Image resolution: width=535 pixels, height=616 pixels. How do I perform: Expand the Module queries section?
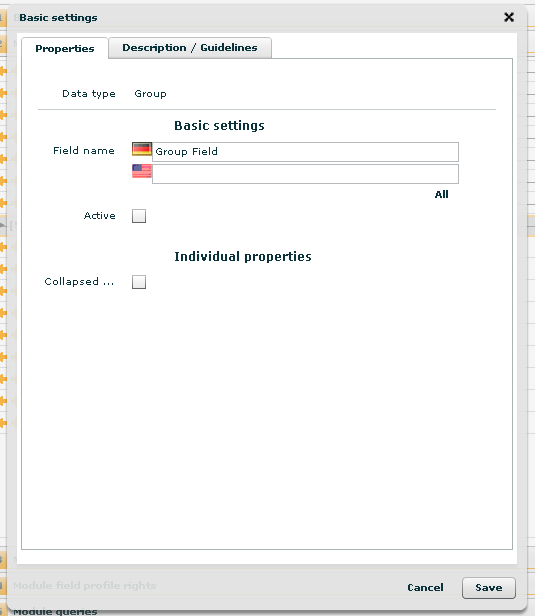[x=55, y=611]
